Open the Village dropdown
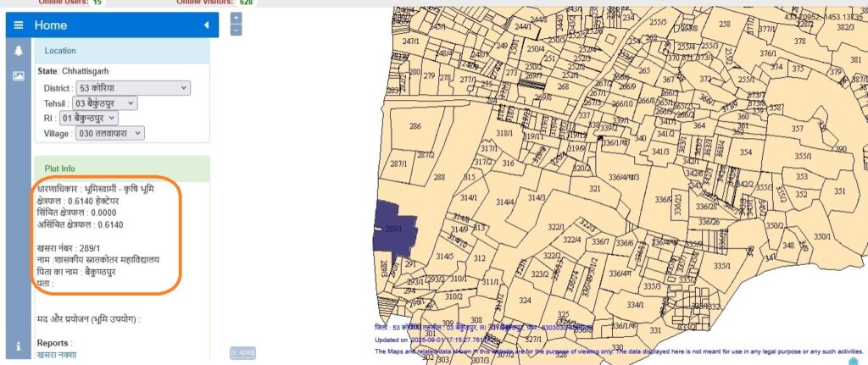Screen dimensions: 868x365 (x=109, y=133)
